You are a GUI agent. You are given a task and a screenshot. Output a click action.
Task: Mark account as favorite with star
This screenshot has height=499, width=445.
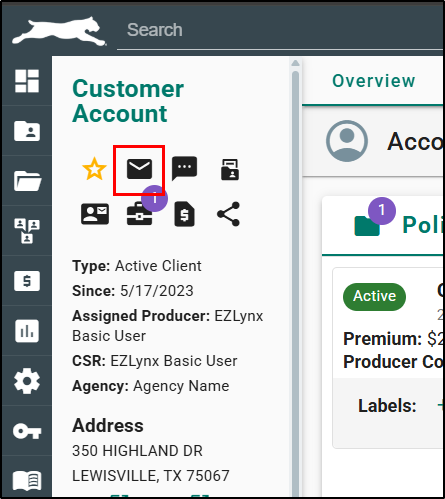point(95,169)
